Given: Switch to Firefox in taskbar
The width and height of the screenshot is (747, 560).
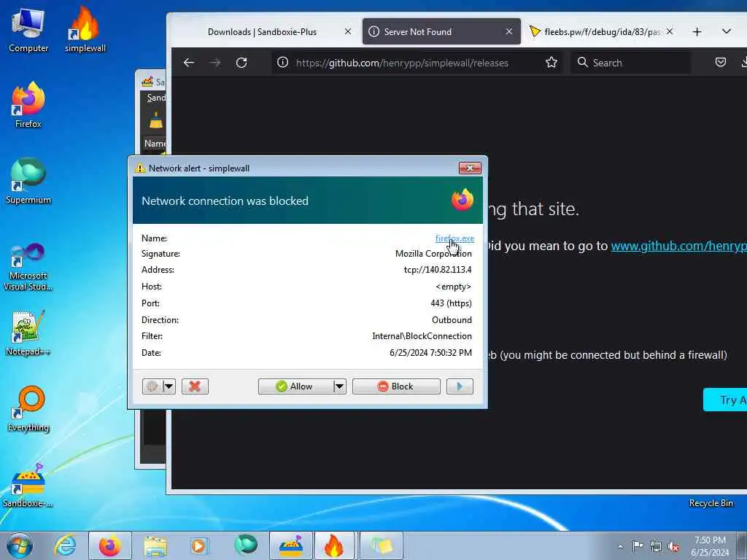Looking at the screenshot, I should tap(110, 545).
